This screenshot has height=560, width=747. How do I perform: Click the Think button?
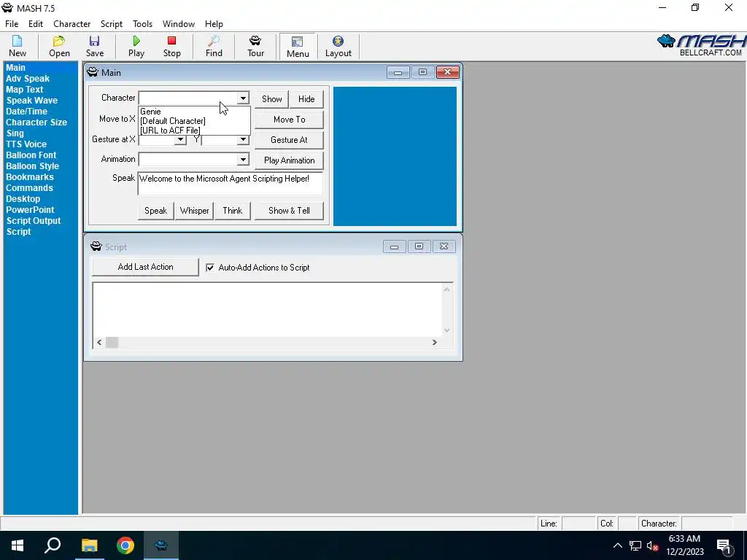(233, 211)
